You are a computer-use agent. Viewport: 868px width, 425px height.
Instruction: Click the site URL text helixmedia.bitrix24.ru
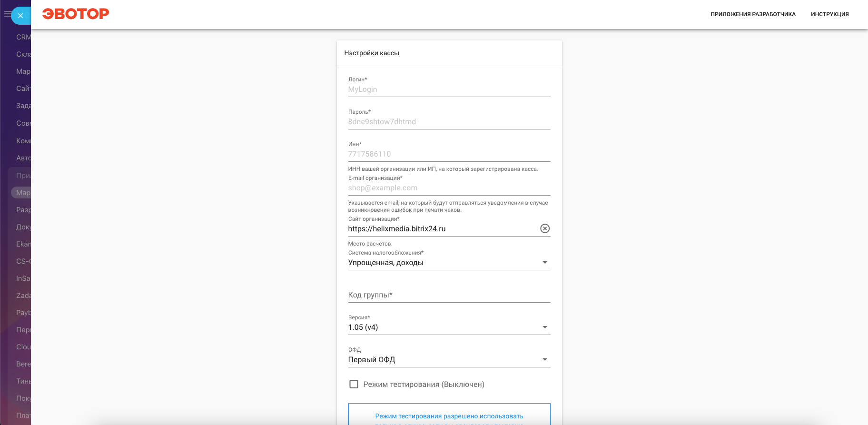tap(397, 229)
